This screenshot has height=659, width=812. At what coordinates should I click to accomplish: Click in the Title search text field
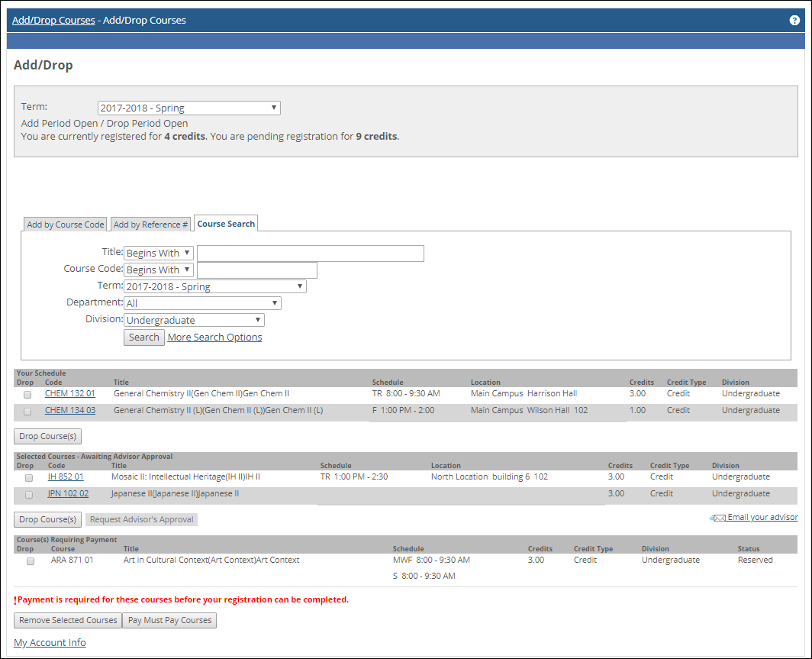[310, 254]
